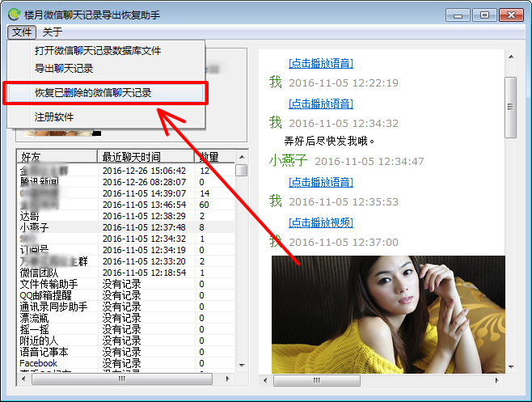The image size is (532, 402).
Task: Play the voice message above 12:34:32
Action: pos(321,104)
